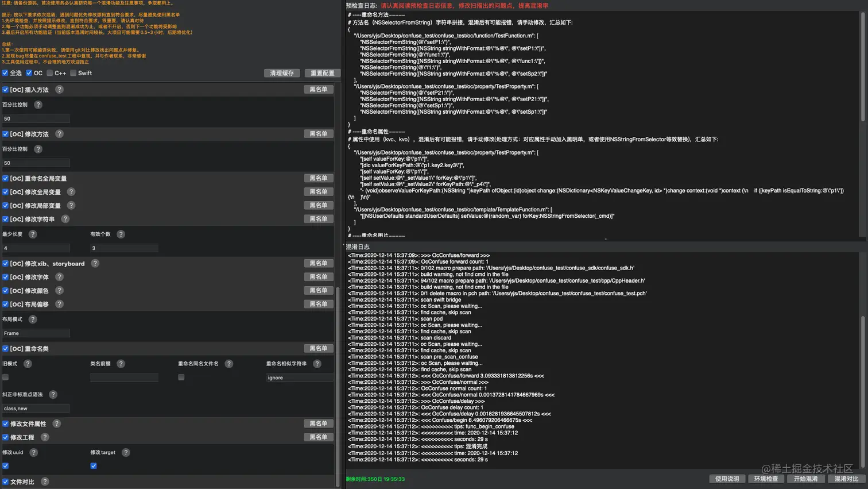Focus the 类名前缀 text field
The width and height of the screenshot is (868, 489).
(124, 378)
